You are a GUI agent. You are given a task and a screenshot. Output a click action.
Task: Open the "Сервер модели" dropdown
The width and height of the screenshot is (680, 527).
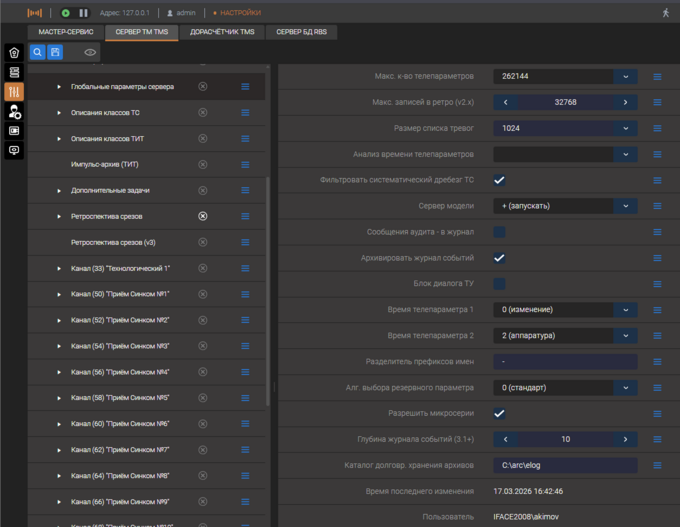(626, 206)
